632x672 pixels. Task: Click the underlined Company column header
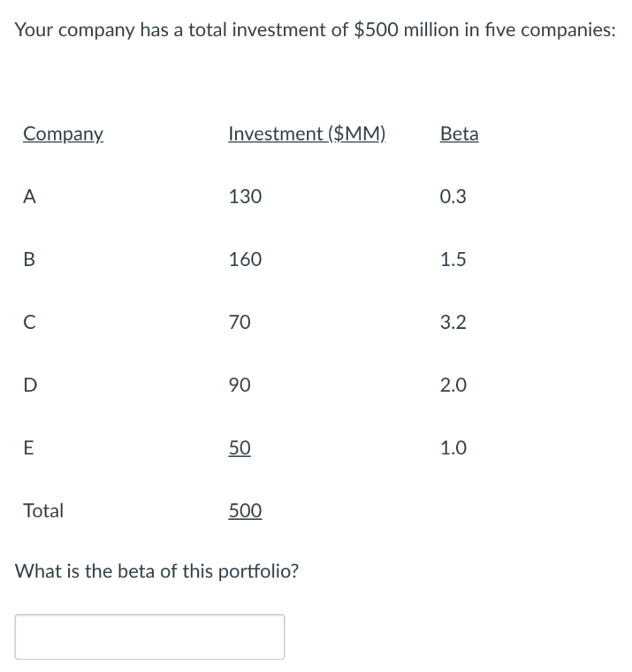pos(63,134)
